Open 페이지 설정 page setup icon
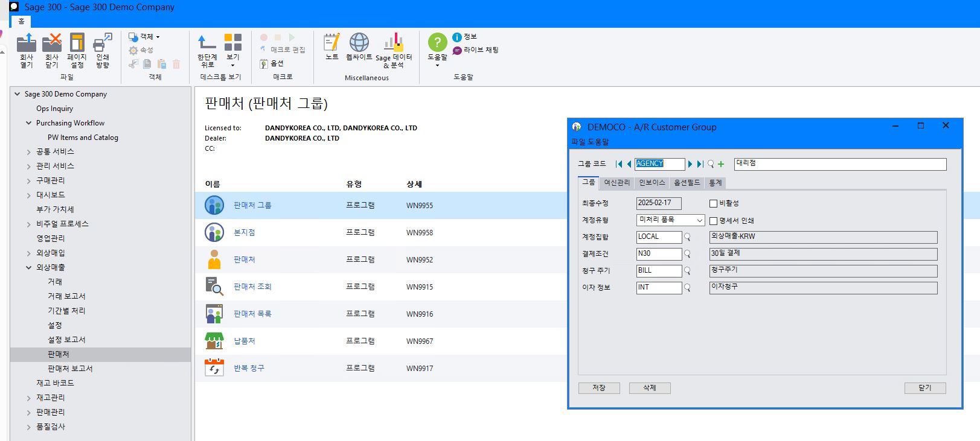This screenshot has height=441, width=980. [x=77, y=43]
